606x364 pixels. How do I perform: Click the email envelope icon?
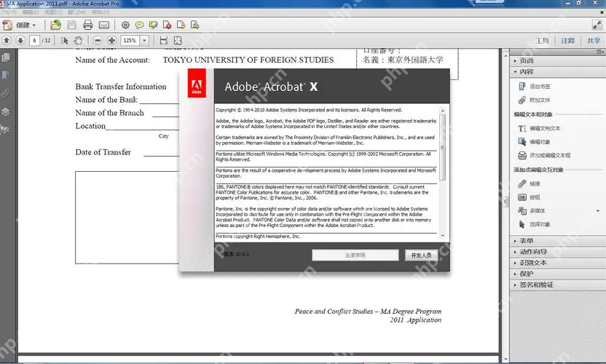[103, 25]
